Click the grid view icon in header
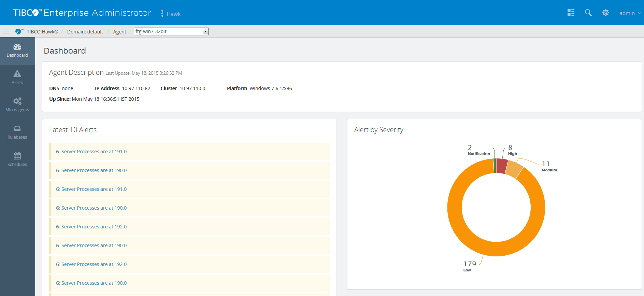Screen dimensions: 644x296 pos(571,13)
